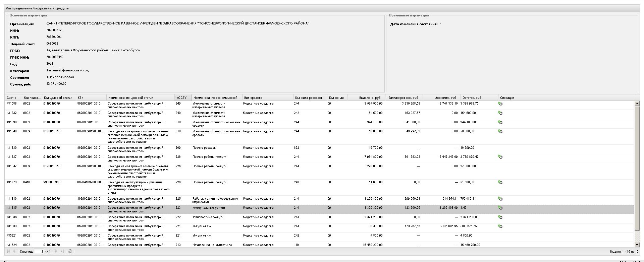Click expense type code '852'

tap(297, 148)
